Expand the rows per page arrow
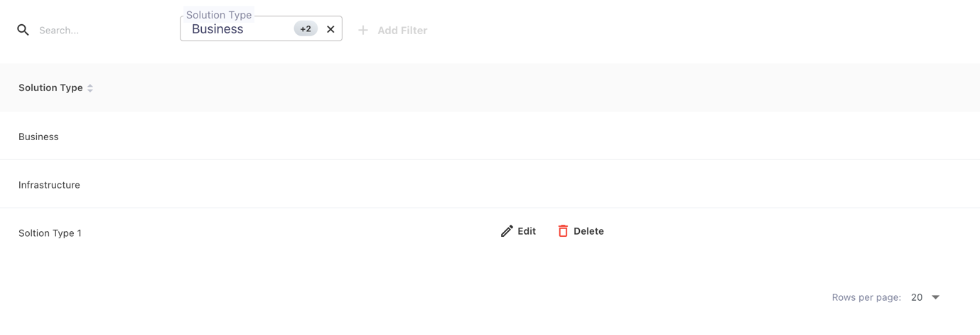Viewport: 980px width, 335px height. [x=936, y=297]
